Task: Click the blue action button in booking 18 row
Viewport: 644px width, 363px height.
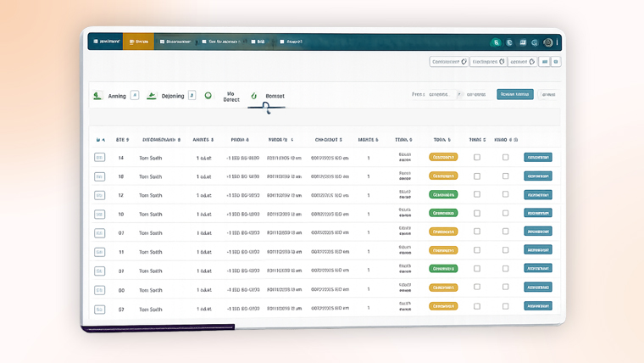Action: pyautogui.click(x=537, y=176)
